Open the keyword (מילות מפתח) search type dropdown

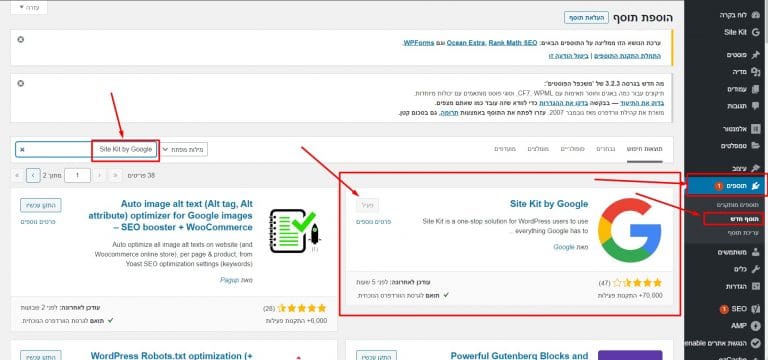coord(185,149)
